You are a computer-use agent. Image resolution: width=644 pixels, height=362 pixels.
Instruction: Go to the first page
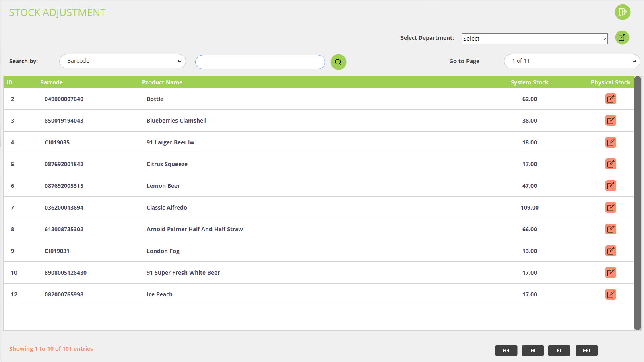tap(506, 350)
